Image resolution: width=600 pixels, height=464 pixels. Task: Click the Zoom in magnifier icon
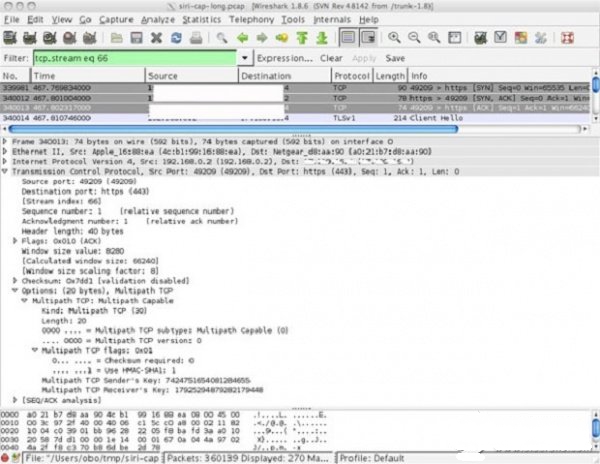point(393,37)
